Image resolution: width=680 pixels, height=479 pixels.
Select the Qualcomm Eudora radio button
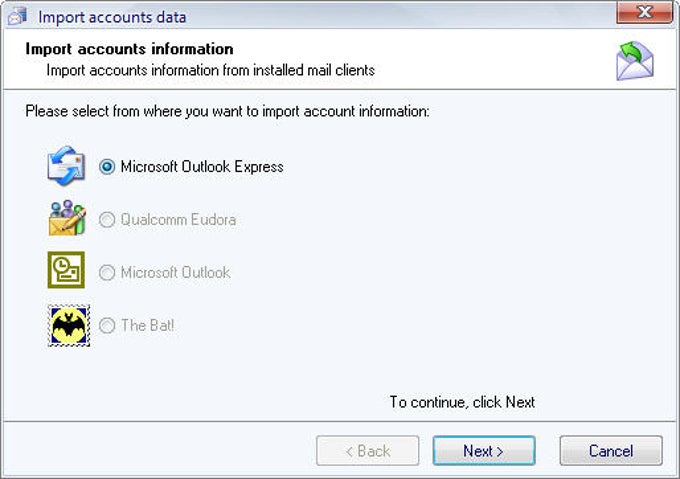click(107, 220)
